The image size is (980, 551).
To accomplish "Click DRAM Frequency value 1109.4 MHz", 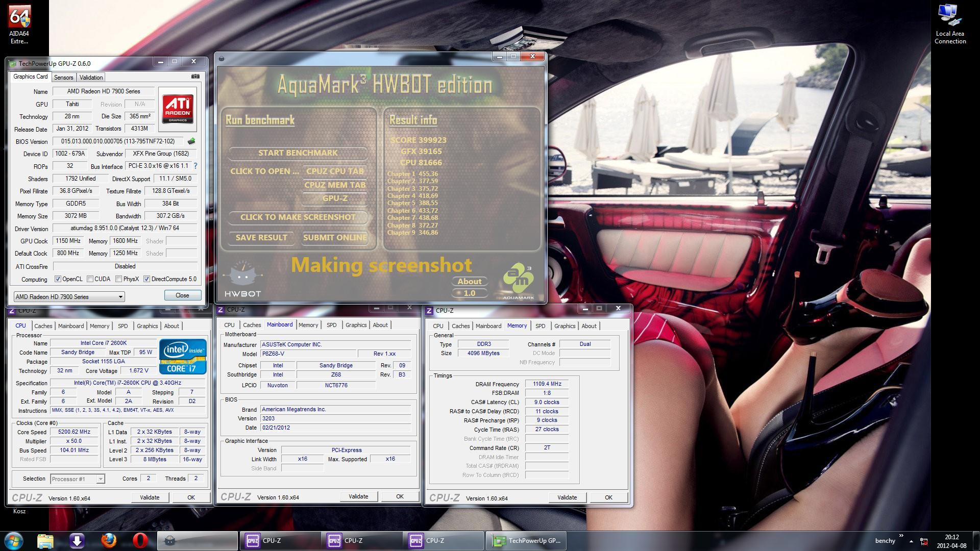I will (x=547, y=384).
